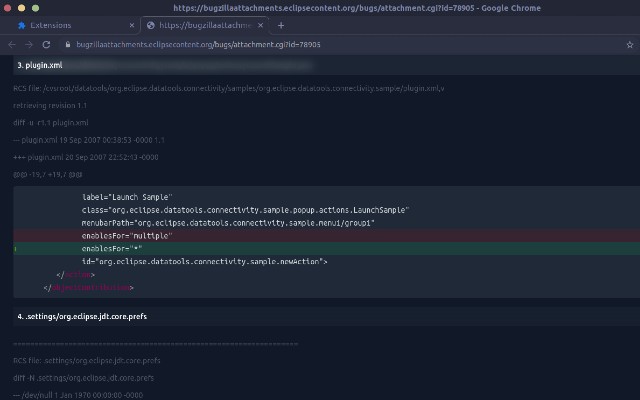This screenshot has width=640, height=400.
Task: Reload the current page
Action: [46, 44]
